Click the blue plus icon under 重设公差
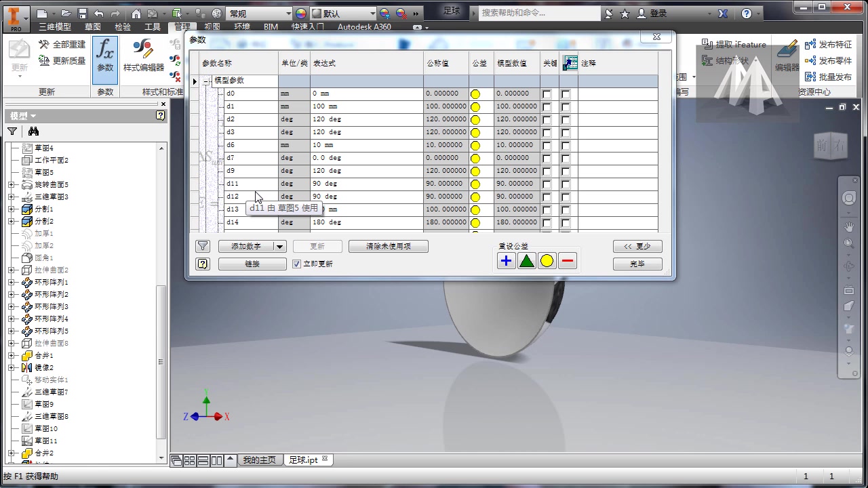868x488 pixels. pyautogui.click(x=506, y=260)
